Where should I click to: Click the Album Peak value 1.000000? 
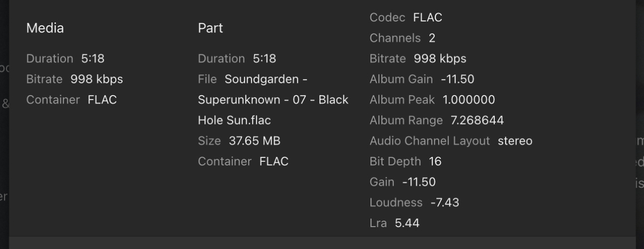pos(469,100)
